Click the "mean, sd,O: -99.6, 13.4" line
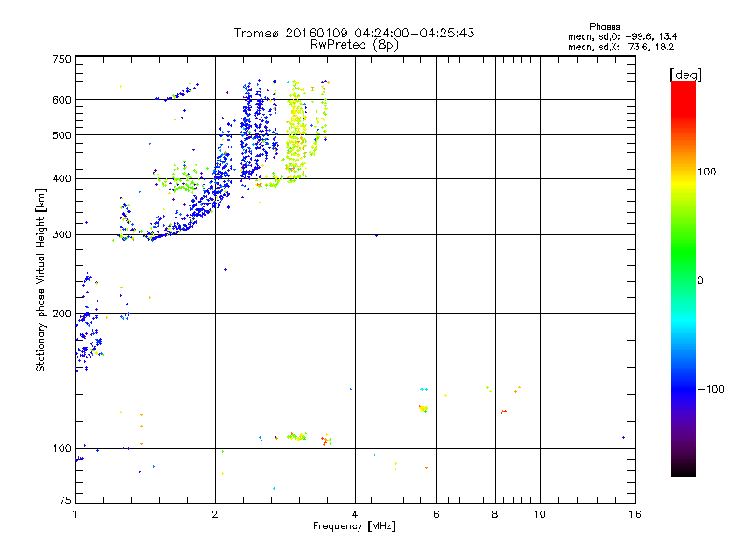The height and width of the screenshot is (560, 747). 622,36
